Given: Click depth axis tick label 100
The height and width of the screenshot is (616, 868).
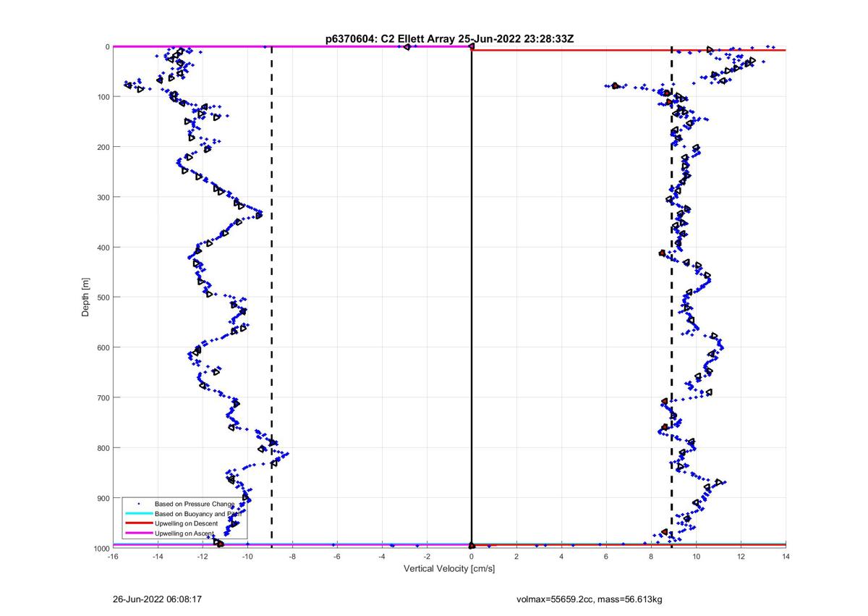Looking at the screenshot, I should [x=103, y=97].
